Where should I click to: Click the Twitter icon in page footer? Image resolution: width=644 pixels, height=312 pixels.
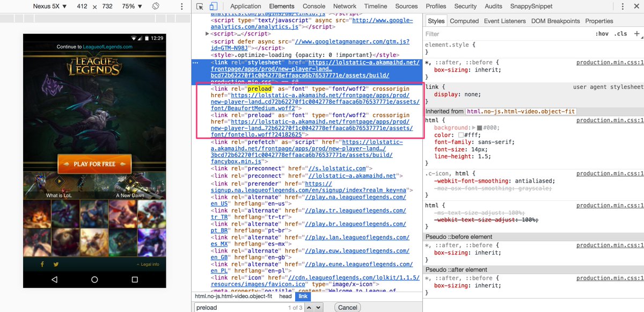pos(56,264)
